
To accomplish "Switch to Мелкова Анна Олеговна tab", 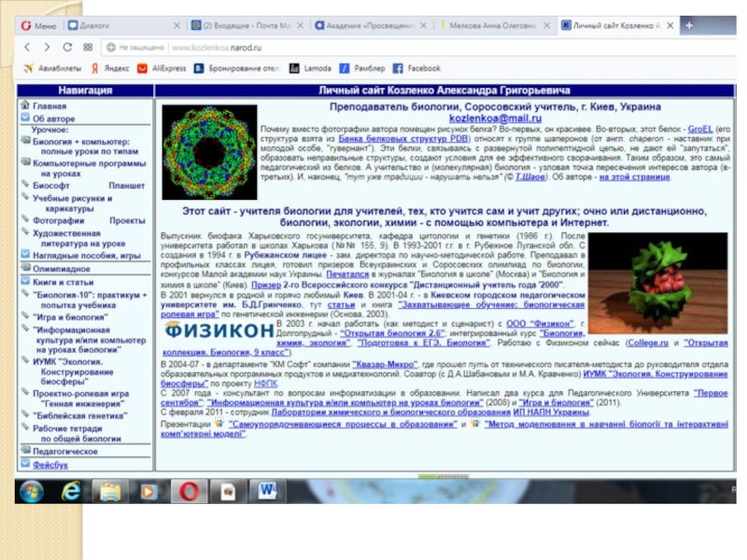I will [x=494, y=25].
